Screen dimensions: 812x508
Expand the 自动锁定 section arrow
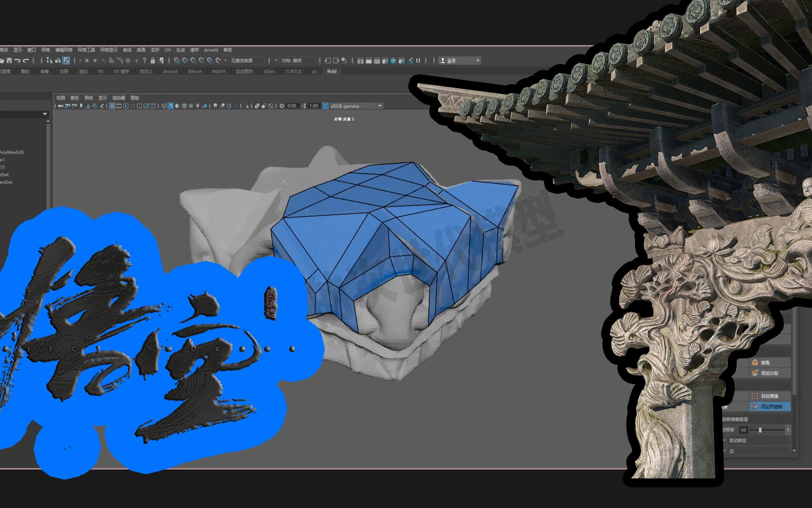[724, 440]
